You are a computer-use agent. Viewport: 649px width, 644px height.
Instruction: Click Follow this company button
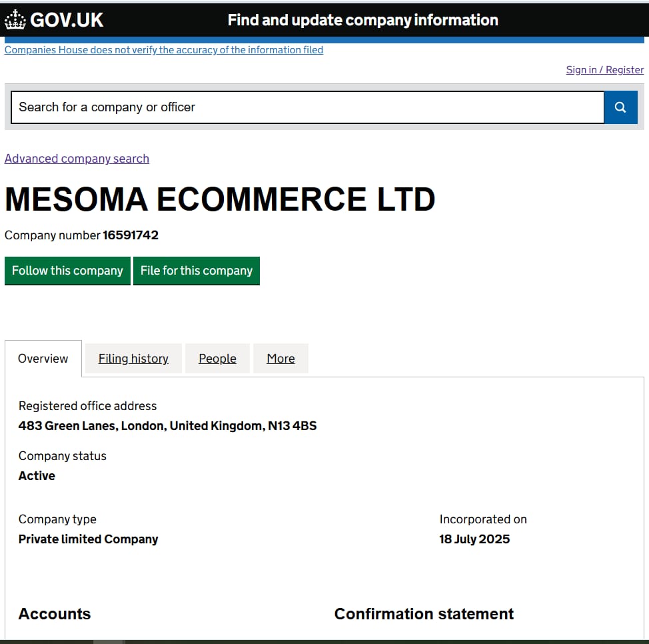(67, 271)
